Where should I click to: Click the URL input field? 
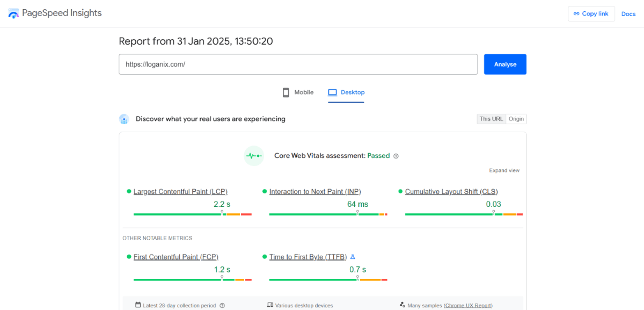[x=298, y=64]
